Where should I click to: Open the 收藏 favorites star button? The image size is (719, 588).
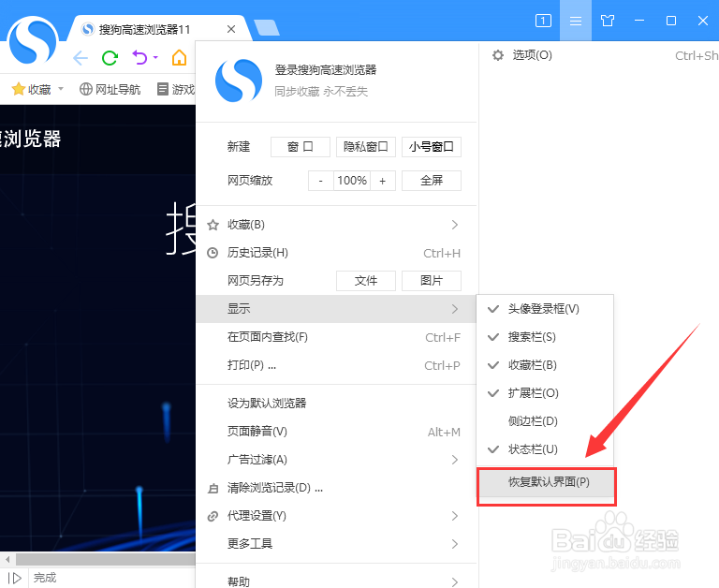coord(32,89)
